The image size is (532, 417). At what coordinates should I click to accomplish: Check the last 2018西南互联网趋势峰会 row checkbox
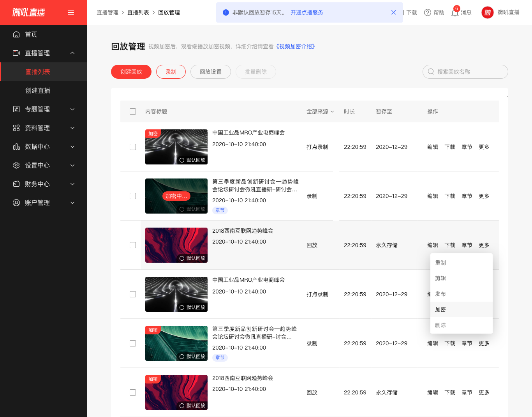(133, 392)
